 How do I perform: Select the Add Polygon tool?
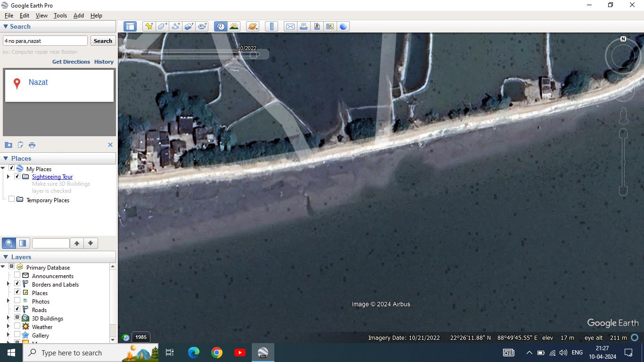[x=162, y=26]
